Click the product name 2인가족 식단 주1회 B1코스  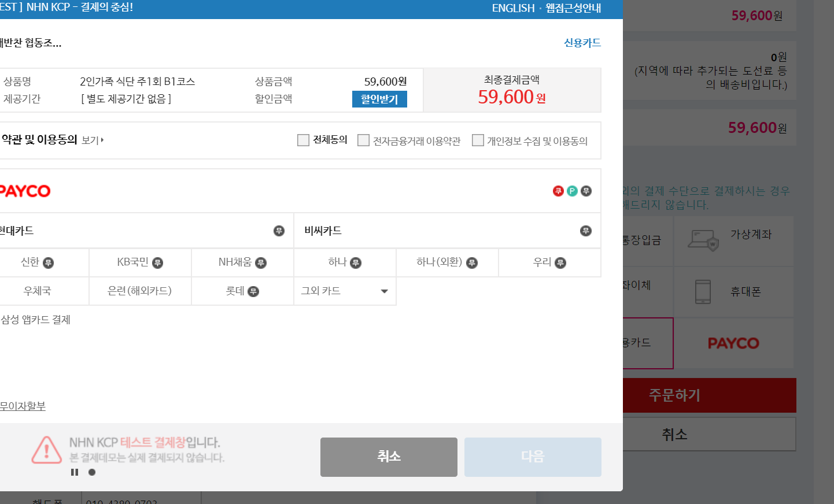(138, 81)
